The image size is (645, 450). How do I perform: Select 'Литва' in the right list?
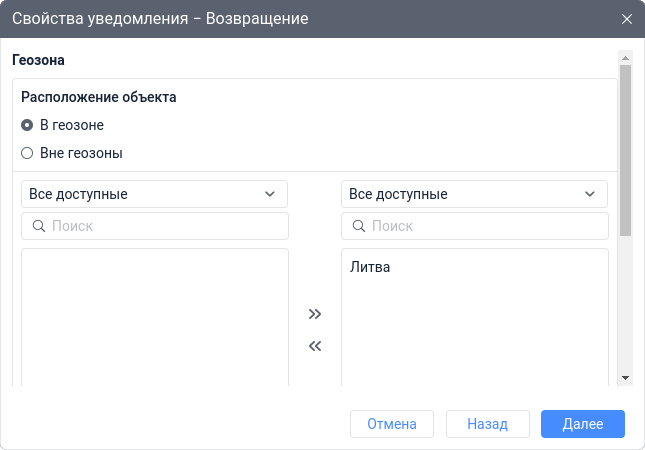coord(370,267)
